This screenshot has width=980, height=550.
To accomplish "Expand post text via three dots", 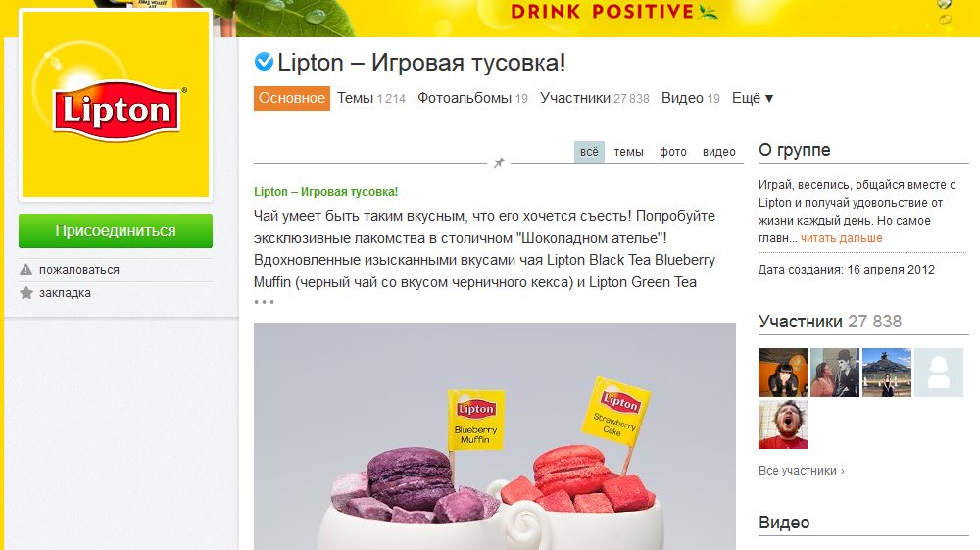I will click(264, 302).
